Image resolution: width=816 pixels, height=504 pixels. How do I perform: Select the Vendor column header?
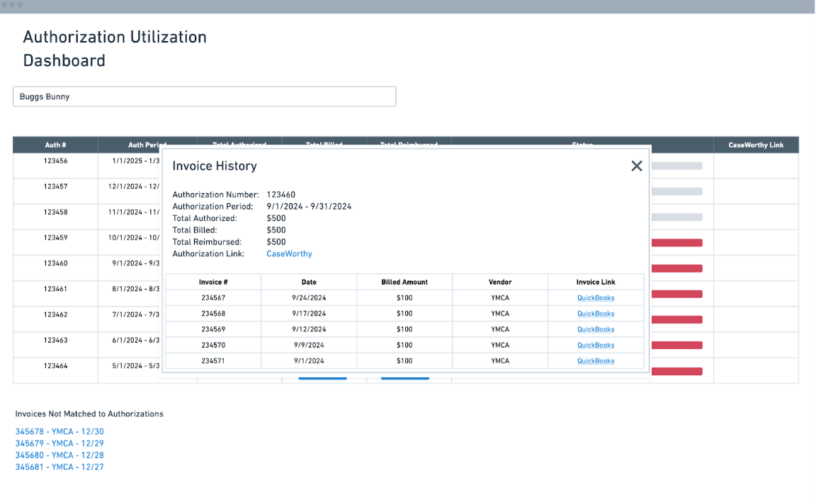pyautogui.click(x=500, y=282)
